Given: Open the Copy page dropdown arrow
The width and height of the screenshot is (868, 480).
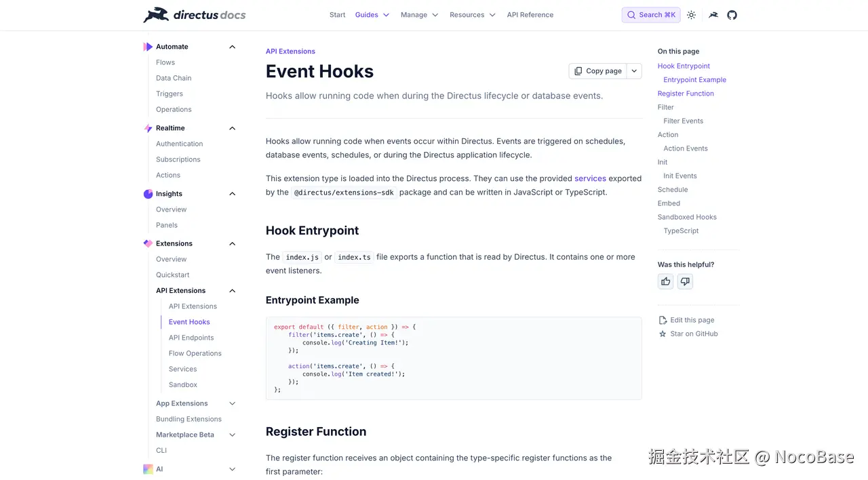Looking at the screenshot, I should pos(634,71).
